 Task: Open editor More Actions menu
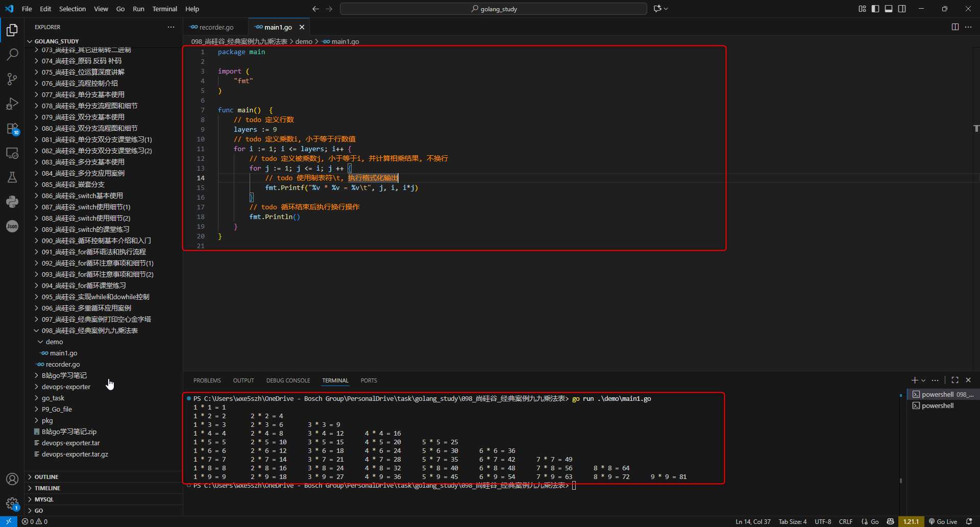968,27
